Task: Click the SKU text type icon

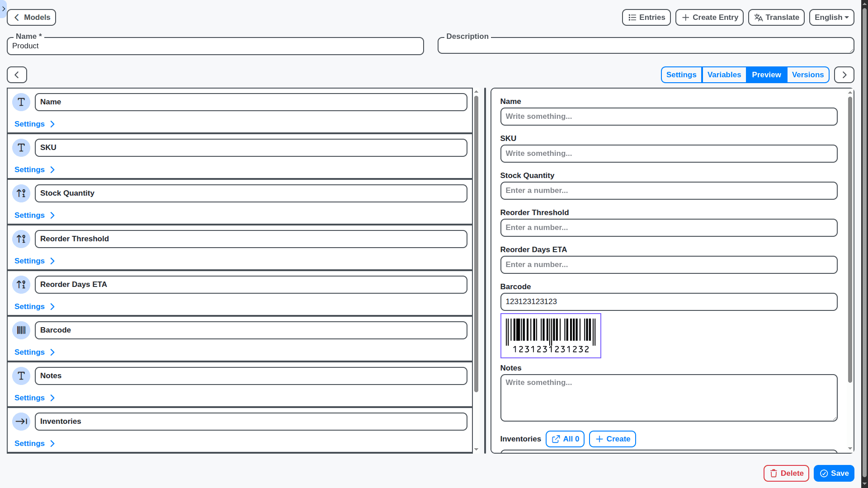Action: pos(21,148)
